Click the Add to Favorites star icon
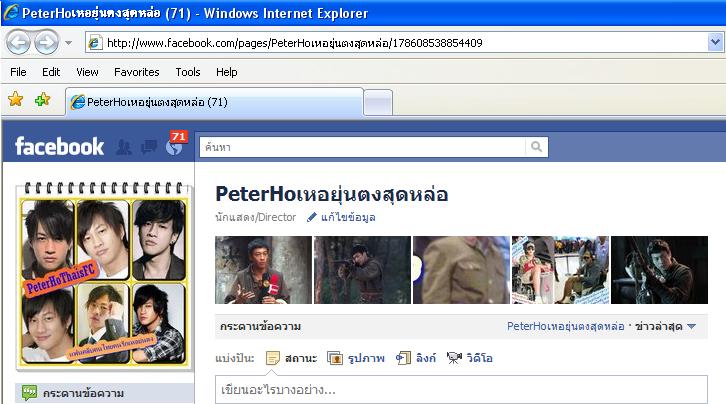The height and width of the screenshot is (404, 726). pyautogui.click(x=42, y=99)
